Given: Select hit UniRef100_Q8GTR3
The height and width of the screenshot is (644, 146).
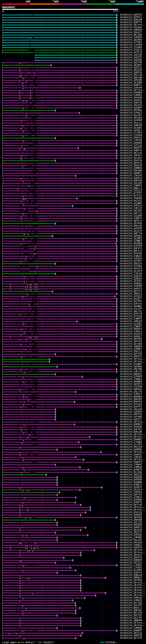Looking at the screenshot, I should point(131,15).
